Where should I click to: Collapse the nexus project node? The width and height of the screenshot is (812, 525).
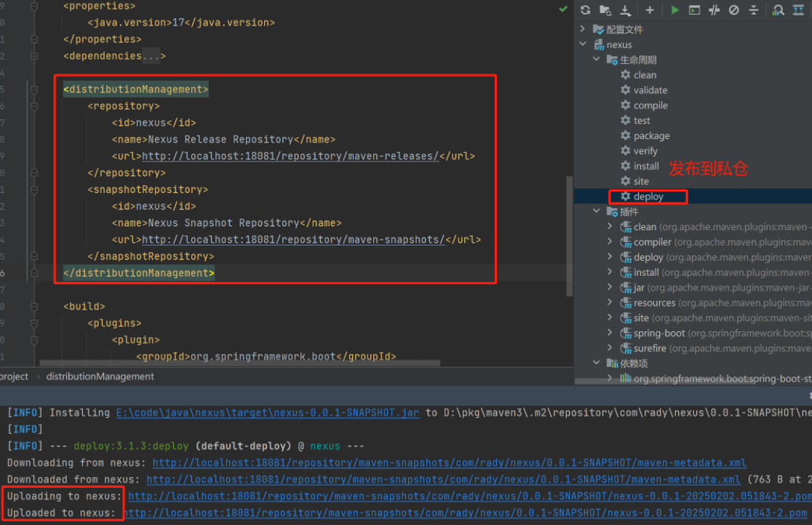point(583,44)
